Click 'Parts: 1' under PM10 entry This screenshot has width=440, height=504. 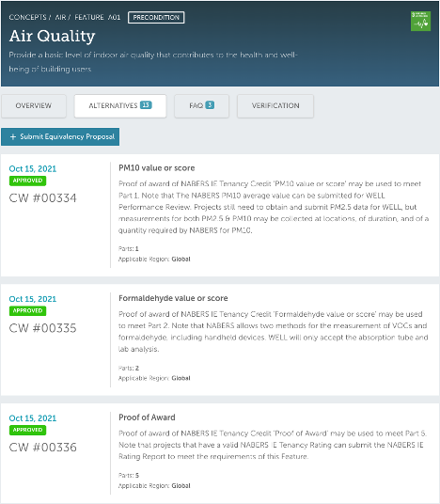(x=129, y=249)
